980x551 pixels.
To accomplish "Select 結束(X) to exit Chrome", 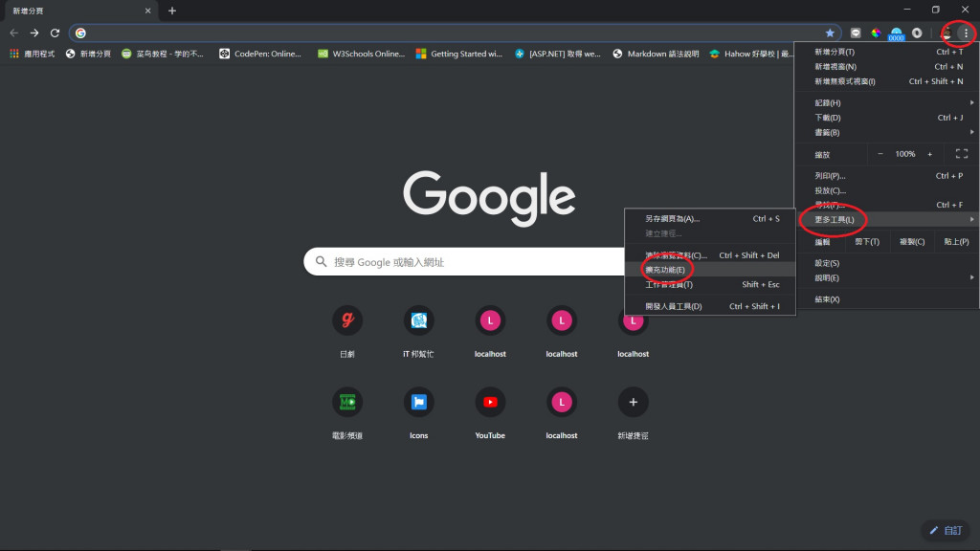I will tap(887, 299).
